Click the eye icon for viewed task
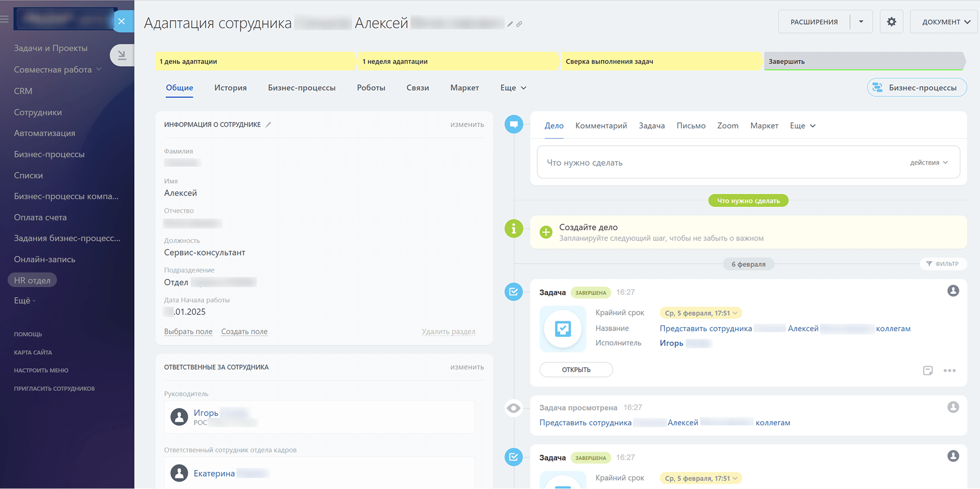980x489 pixels. pos(513,408)
